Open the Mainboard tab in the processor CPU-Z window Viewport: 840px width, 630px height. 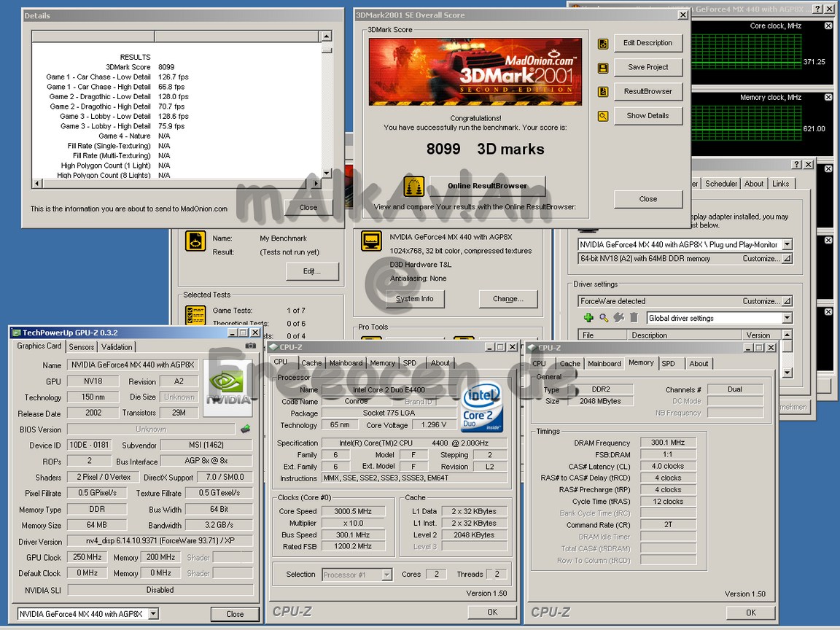tap(346, 363)
